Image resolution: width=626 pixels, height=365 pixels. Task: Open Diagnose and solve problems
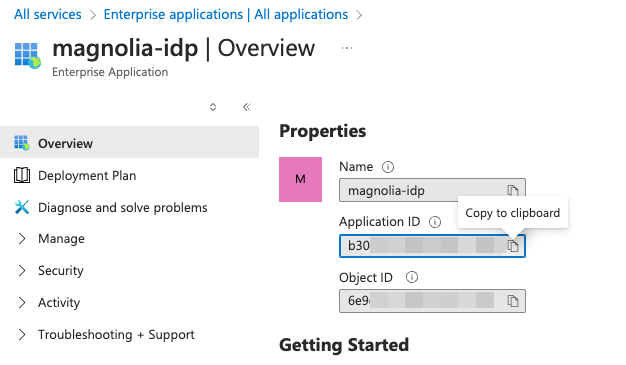(123, 207)
